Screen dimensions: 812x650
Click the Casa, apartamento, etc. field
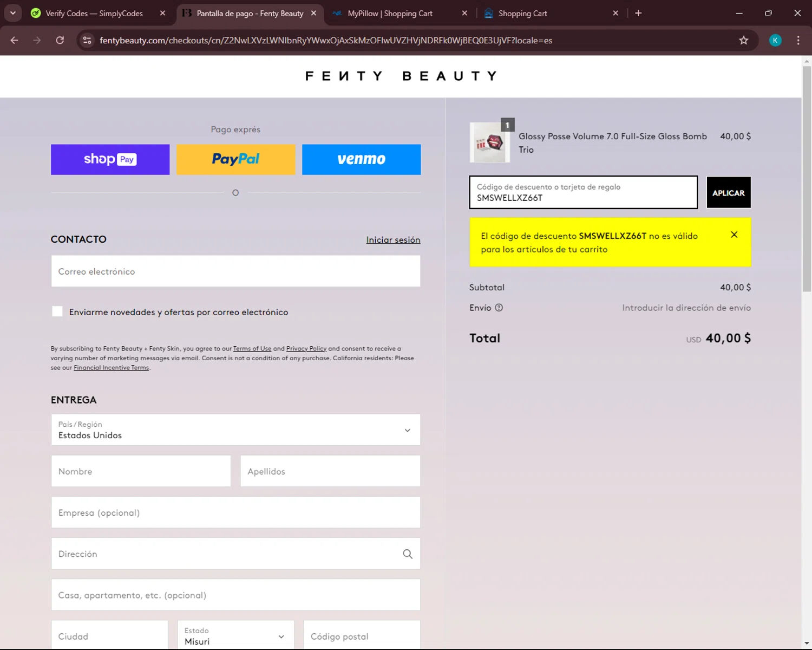236,595
